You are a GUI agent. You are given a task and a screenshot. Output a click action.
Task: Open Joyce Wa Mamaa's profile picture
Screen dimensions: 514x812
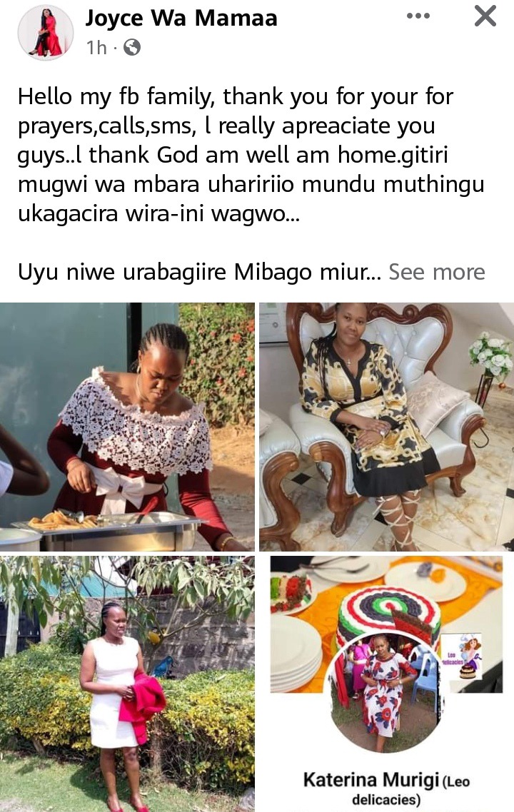pos(46,33)
